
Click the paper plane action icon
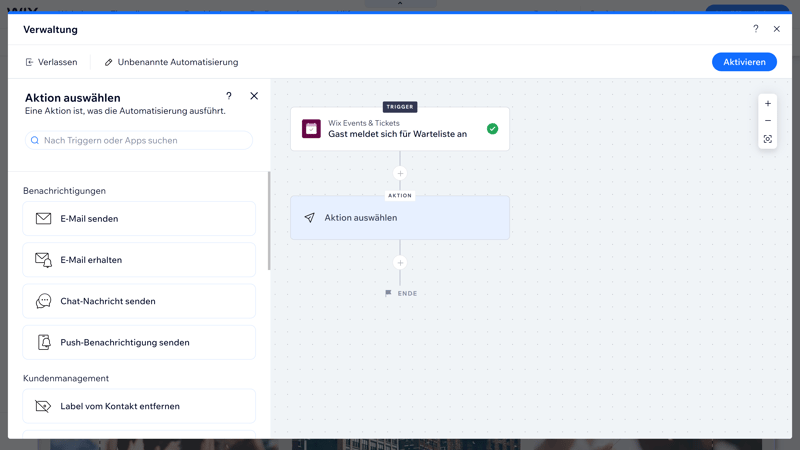point(309,218)
